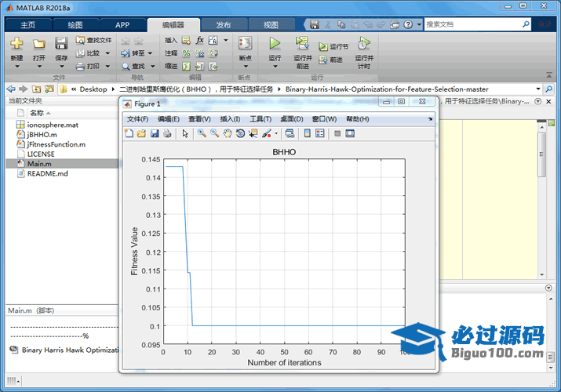Click the Run and Time (运行并计时) icon
This screenshot has width=561, height=392.
tap(363, 44)
